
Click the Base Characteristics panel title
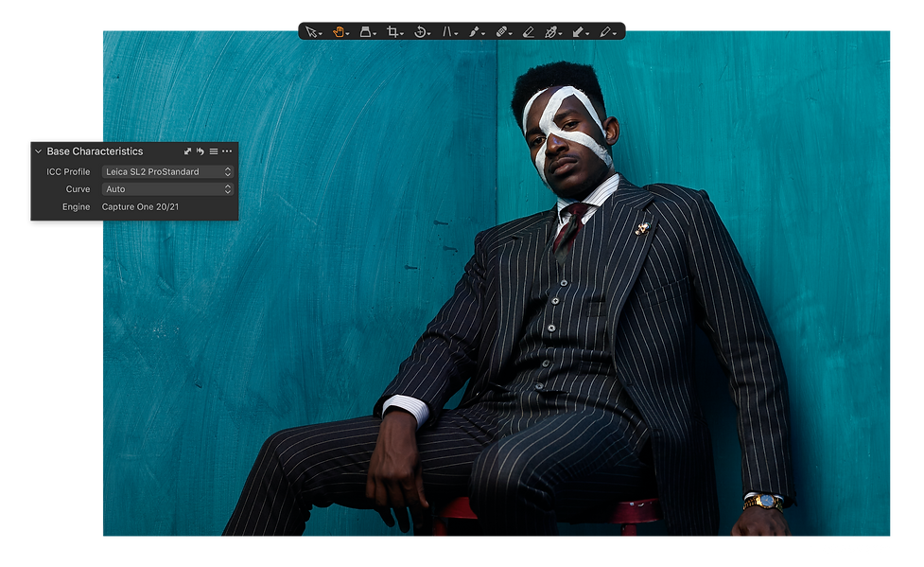[x=95, y=151]
